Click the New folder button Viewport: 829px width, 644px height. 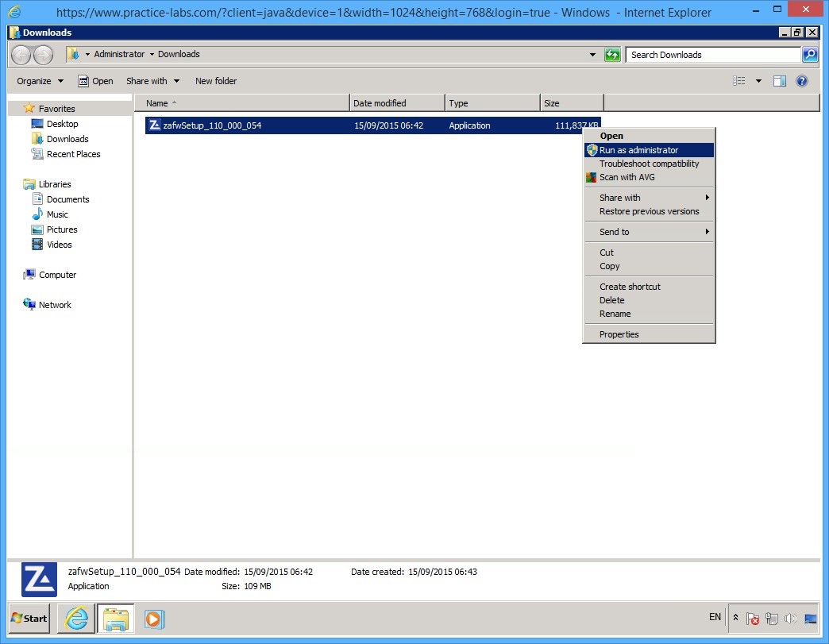point(215,80)
